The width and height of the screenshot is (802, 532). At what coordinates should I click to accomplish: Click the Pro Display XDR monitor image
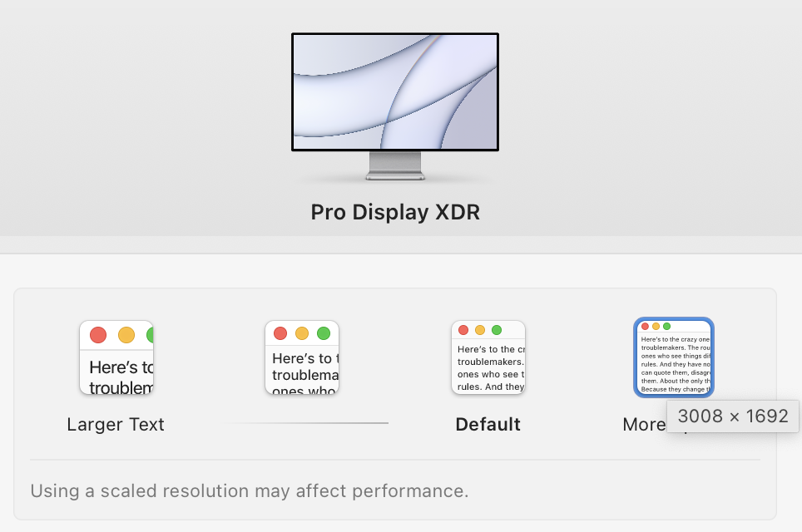(395, 91)
